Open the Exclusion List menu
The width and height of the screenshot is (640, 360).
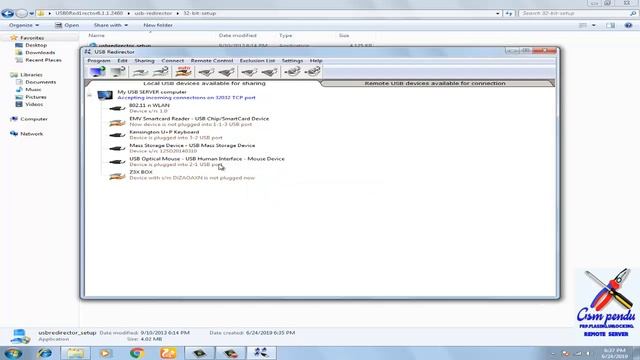[257, 61]
